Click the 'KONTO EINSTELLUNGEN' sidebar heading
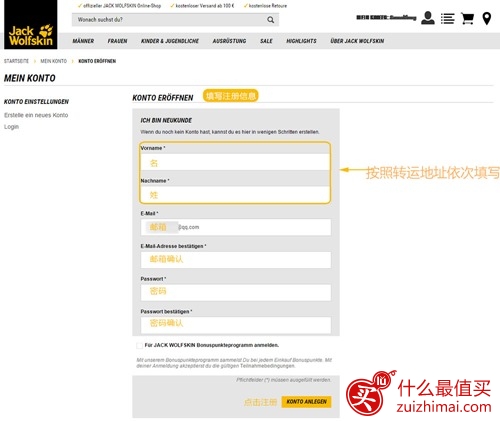Viewport: 500px width, 421px height. point(36,102)
